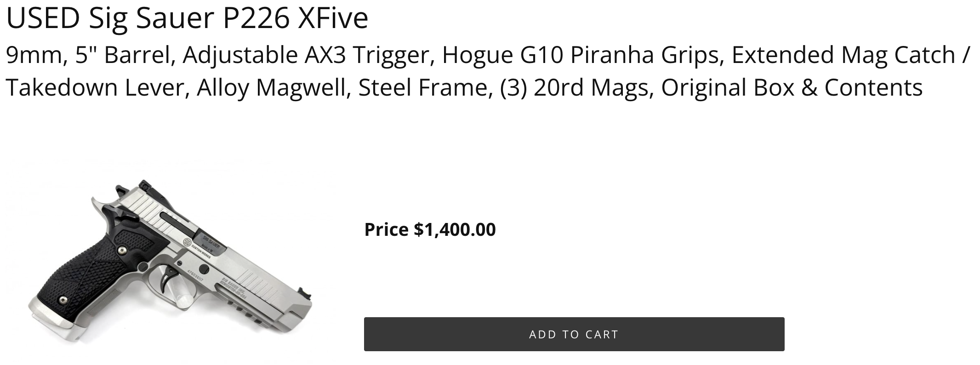Click the "Original Box & Contents" text

pos(792,87)
